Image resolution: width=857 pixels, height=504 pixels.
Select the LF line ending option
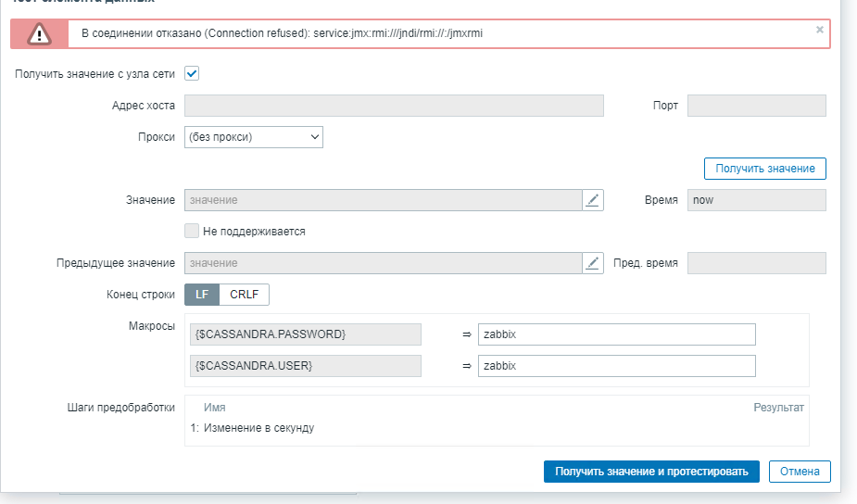[202, 295]
